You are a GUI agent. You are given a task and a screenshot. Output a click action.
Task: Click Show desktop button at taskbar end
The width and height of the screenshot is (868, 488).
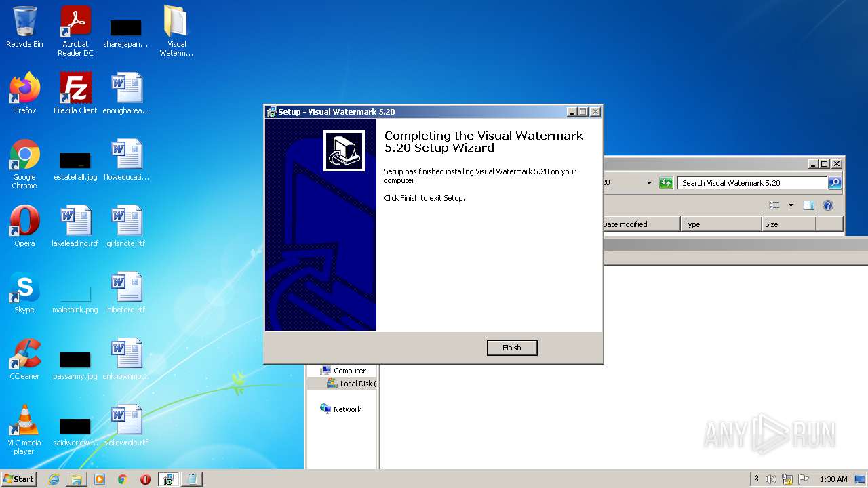pyautogui.click(x=861, y=479)
